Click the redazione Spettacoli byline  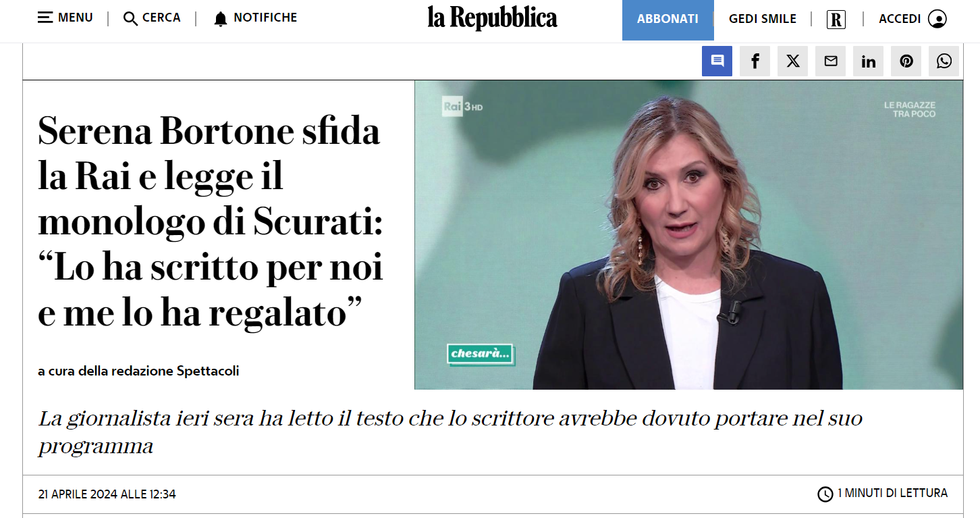coord(138,371)
